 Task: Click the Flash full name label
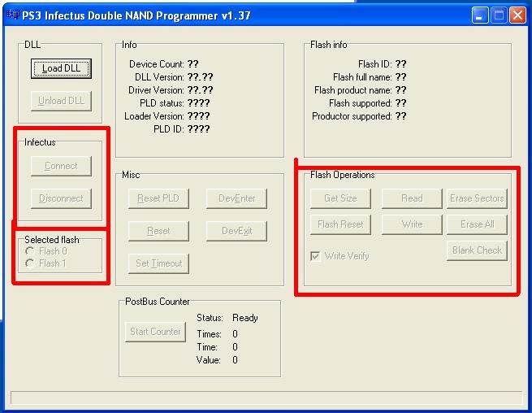(362, 77)
